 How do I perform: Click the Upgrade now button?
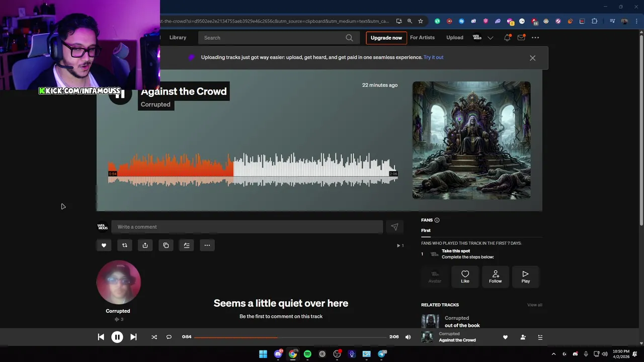[386, 38]
